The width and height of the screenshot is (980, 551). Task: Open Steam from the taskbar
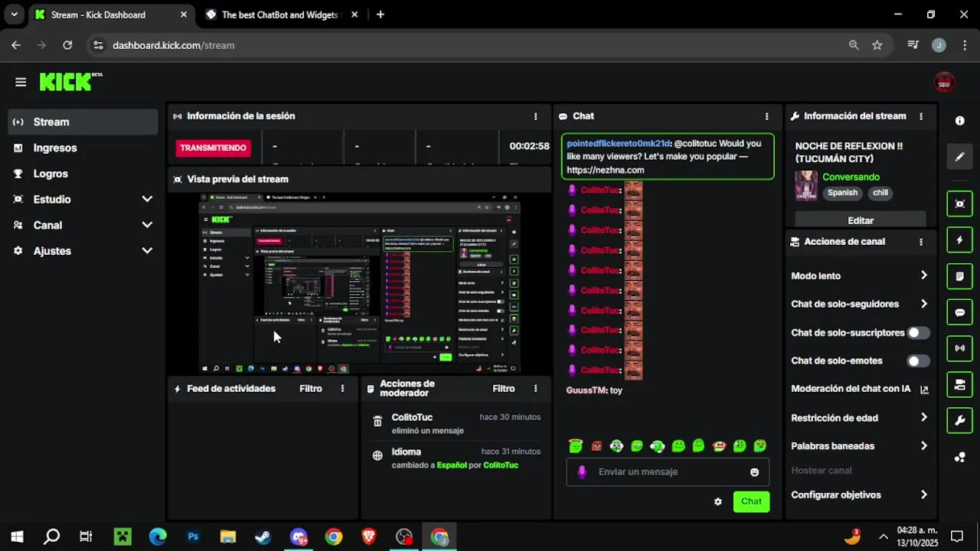pyautogui.click(x=263, y=536)
